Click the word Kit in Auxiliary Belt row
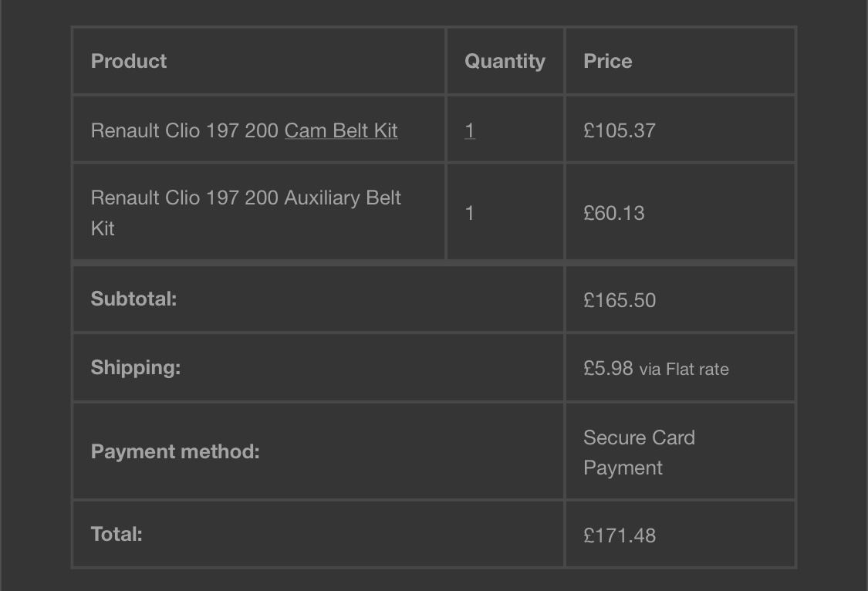 click(x=103, y=228)
